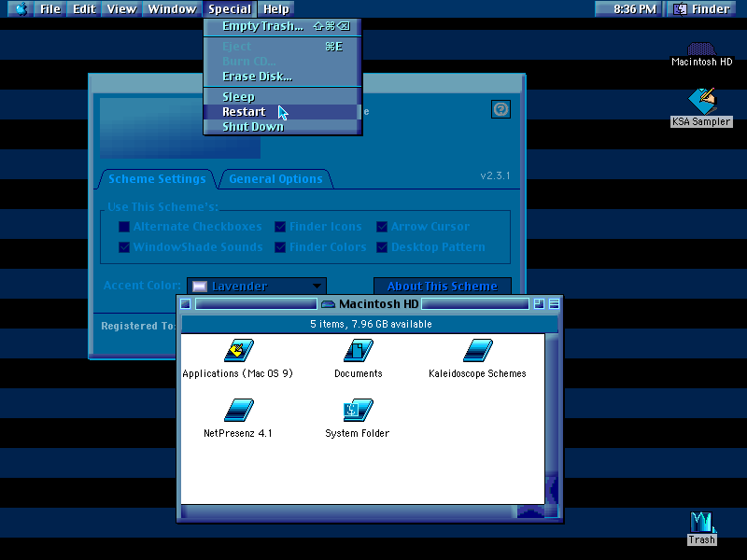Toggle the Arrow Cursor checkbox

382,227
